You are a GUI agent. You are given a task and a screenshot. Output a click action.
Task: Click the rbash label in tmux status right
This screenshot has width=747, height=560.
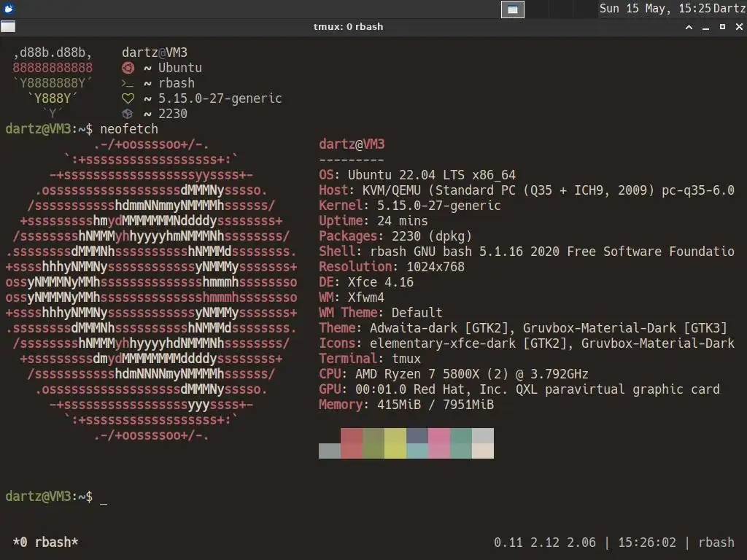click(716, 542)
